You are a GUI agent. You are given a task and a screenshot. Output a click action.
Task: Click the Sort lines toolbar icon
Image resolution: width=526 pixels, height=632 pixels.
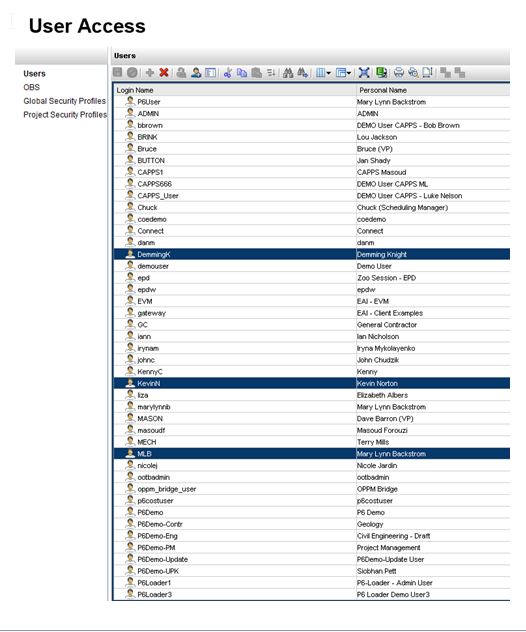(271, 73)
